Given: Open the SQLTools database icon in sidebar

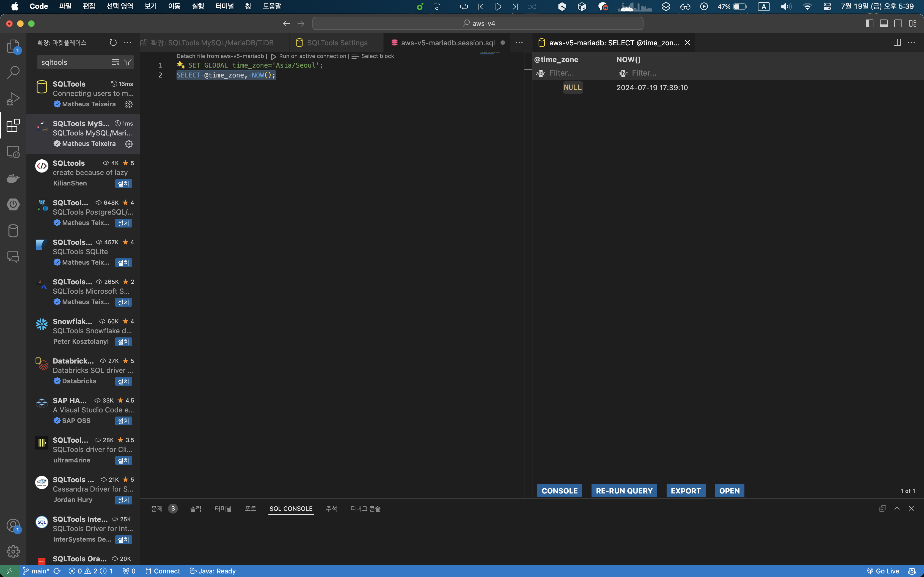Looking at the screenshot, I should [x=13, y=231].
